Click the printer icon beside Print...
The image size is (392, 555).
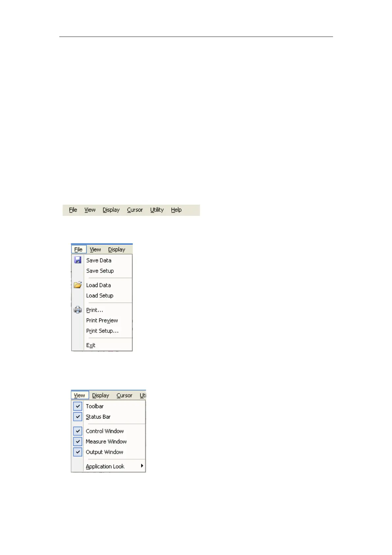(78, 310)
